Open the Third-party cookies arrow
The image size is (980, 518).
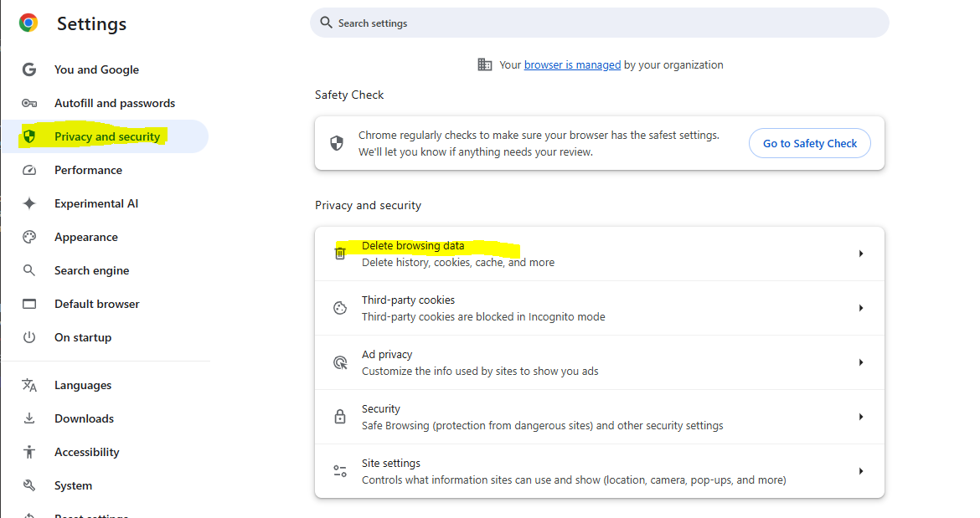coord(860,308)
